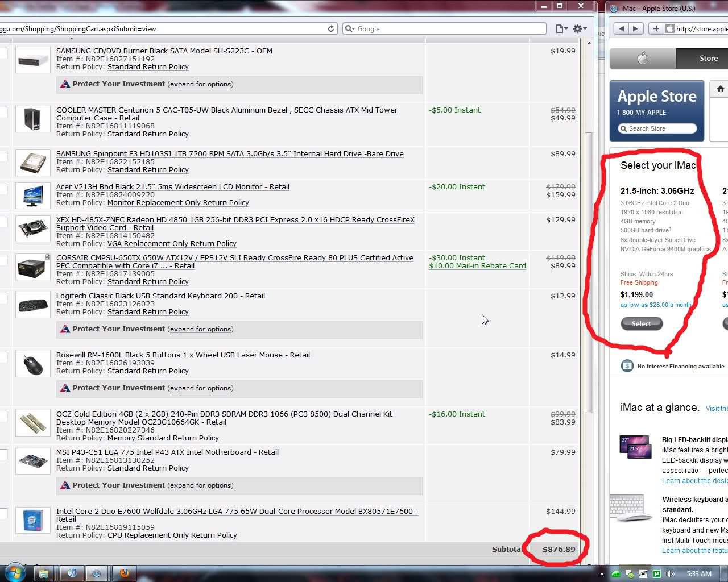Click the magnifier icon in Search Store
Screen dimensions: 728x582
click(x=624, y=128)
